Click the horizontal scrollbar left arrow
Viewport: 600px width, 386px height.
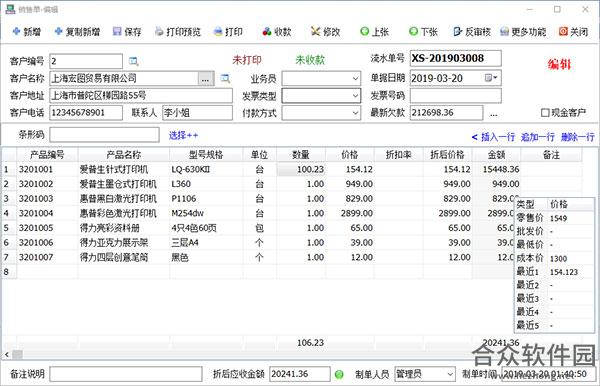pos(7,355)
